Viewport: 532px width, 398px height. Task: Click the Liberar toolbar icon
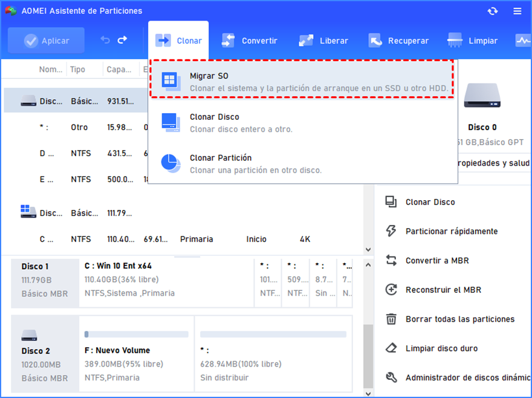click(306, 41)
